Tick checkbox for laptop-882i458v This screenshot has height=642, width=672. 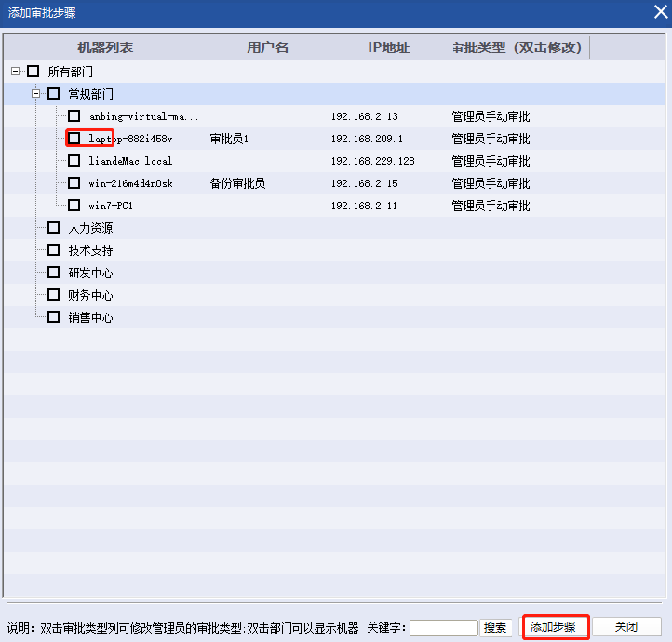tap(74, 138)
